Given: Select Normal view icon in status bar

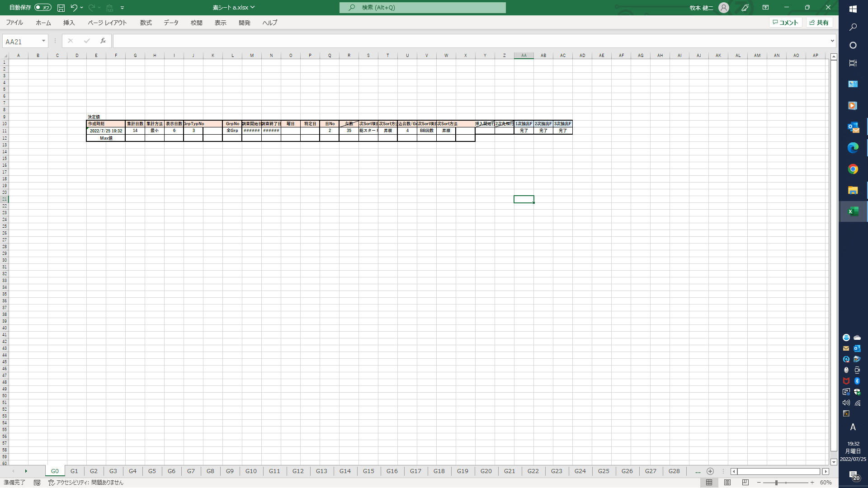Looking at the screenshot, I should pos(709,483).
